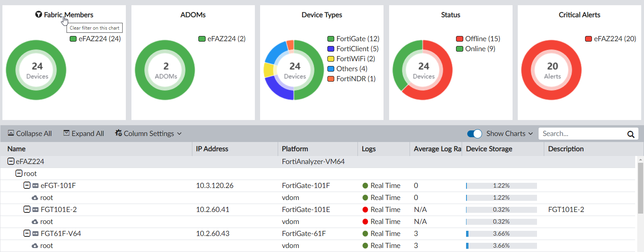Collapse the eFGT-101F device node
The width and height of the screenshot is (644, 252).
click(x=27, y=185)
